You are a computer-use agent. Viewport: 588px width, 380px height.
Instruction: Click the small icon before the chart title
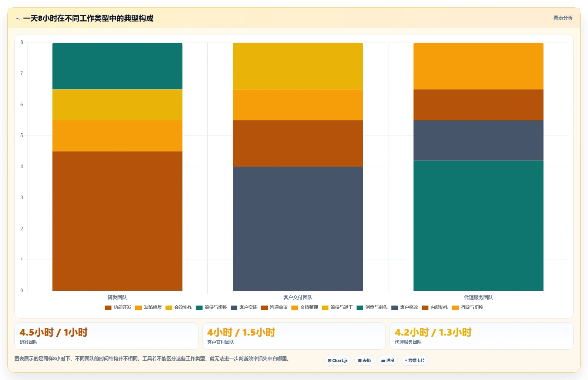(x=17, y=19)
